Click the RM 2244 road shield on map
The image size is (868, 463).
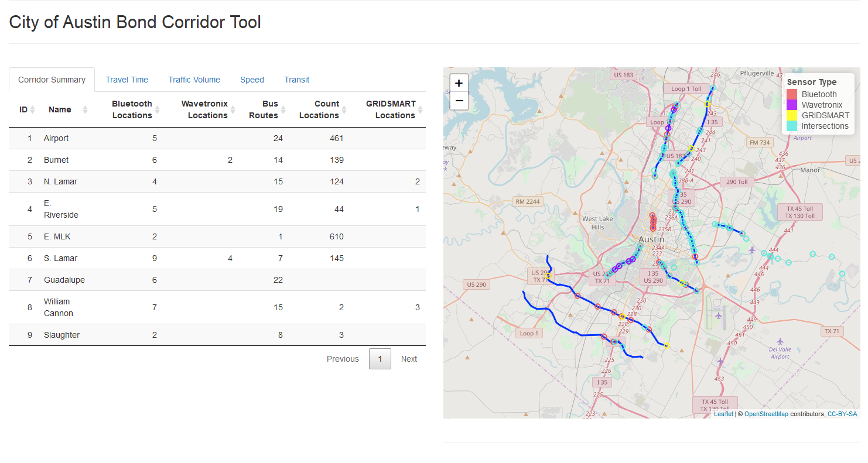click(528, 201)
